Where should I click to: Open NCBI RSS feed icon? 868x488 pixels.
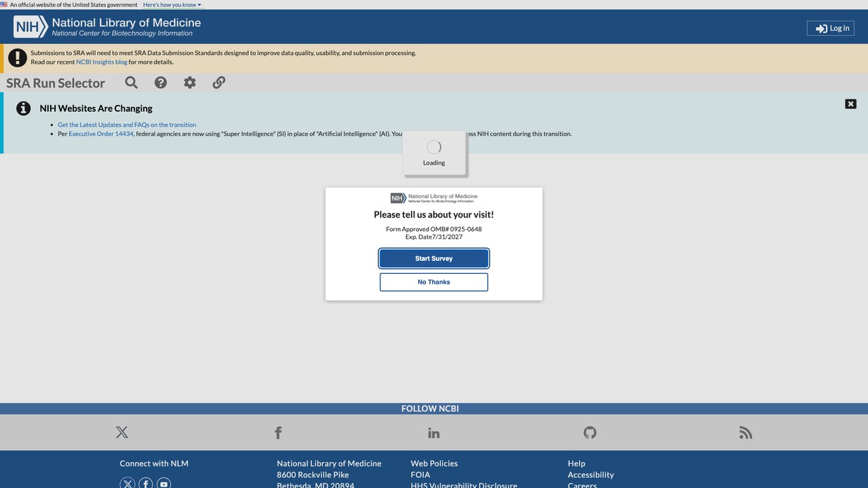click(x=746, y=432)
